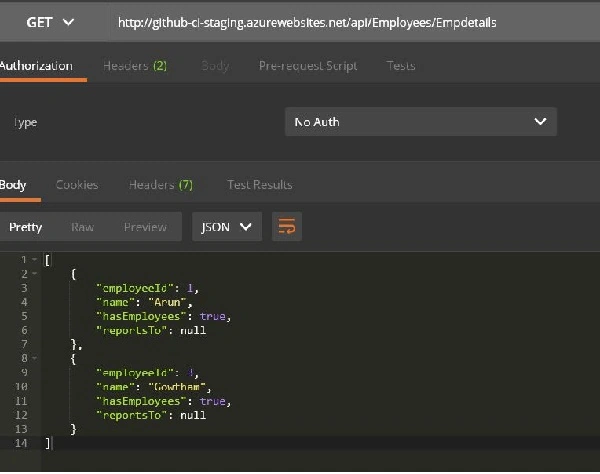The height and width of the screenshot is (474, 600).
Task: Open the Pre-request Script tab
Action: (x=308, y=66)
